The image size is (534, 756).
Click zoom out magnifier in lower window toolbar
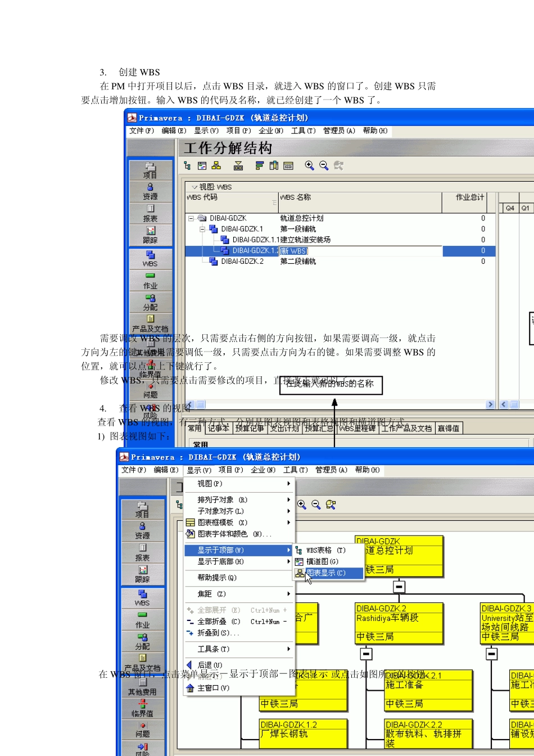click(x=316, y=505)
